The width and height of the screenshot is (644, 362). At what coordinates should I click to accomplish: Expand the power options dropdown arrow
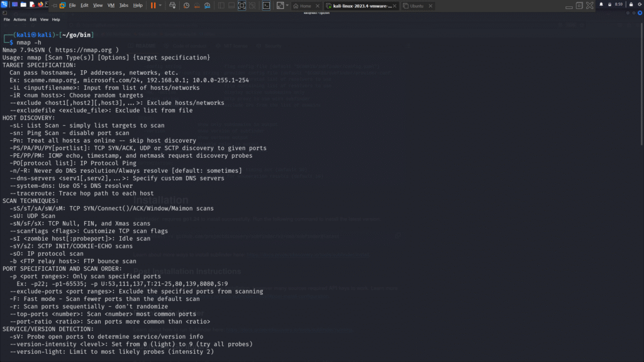click(160, 6)
